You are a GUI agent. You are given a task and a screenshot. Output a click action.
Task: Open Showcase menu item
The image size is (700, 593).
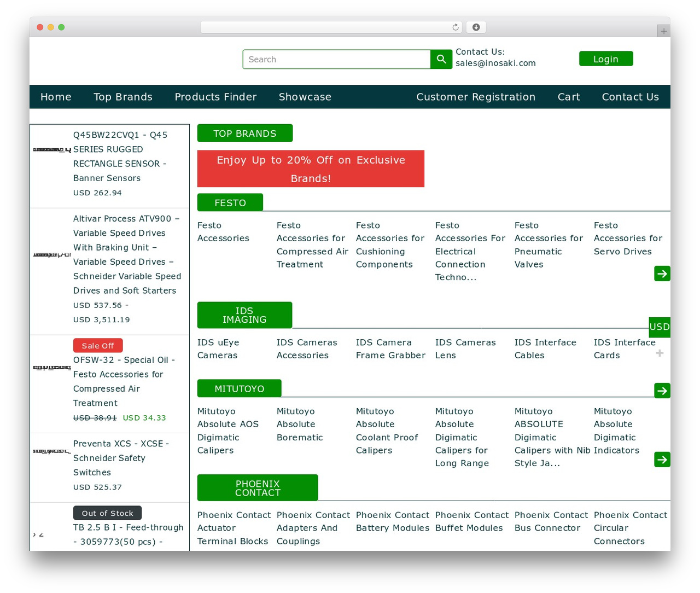tap(305, 97)
